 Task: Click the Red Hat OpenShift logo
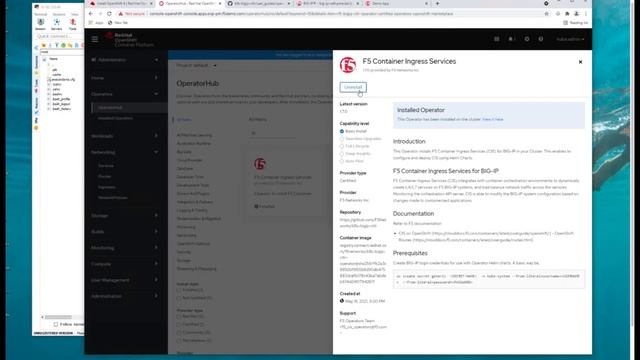[129, 40]
